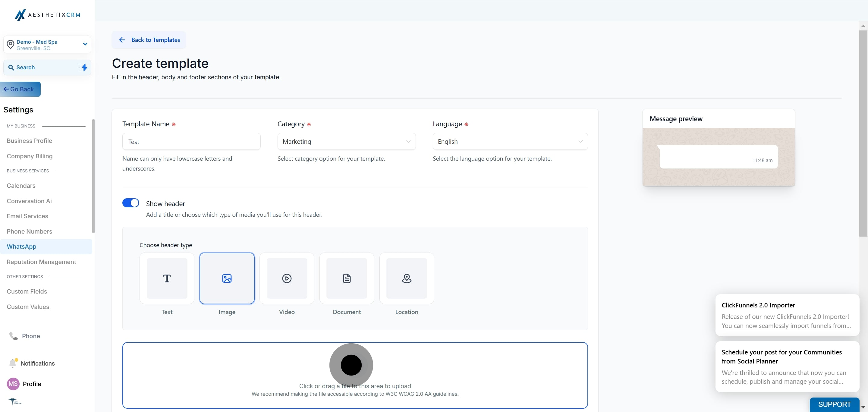Viewport: 868px width, 412px height.
Task: Select the Document header type icon
Action: (347, 278)
